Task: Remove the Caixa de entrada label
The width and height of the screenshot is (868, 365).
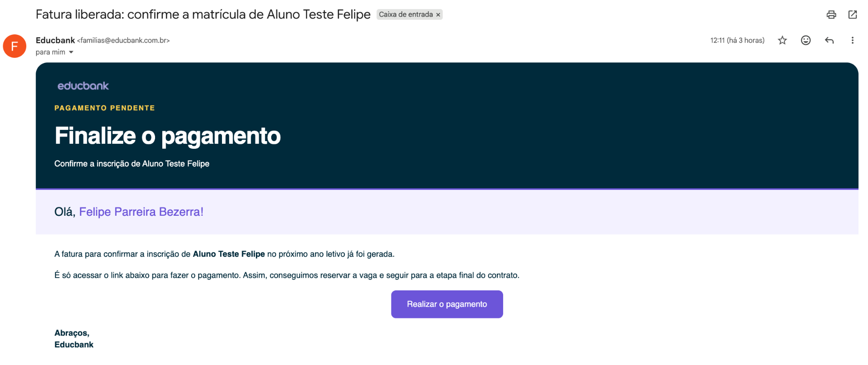Action: (x=438, y=15)
